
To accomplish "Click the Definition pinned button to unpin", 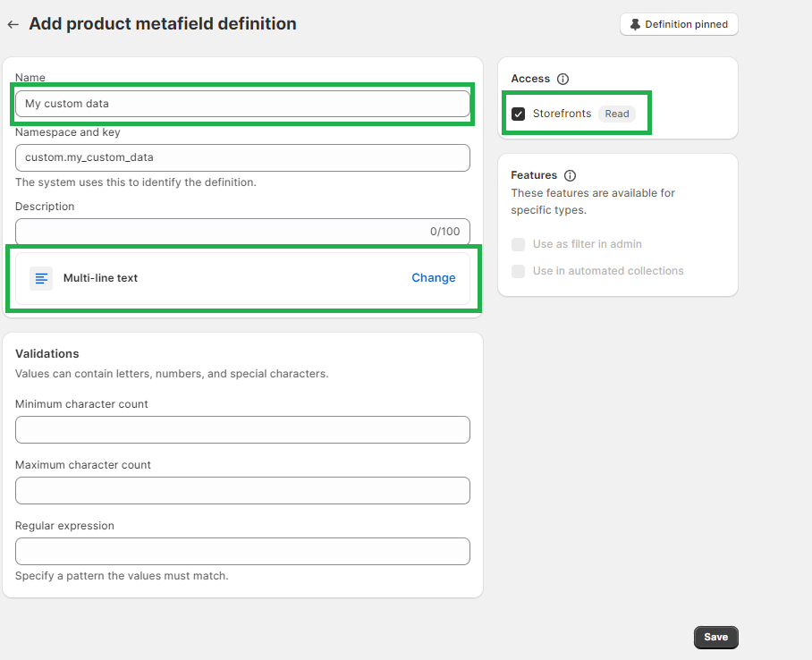I will [679, 24].
